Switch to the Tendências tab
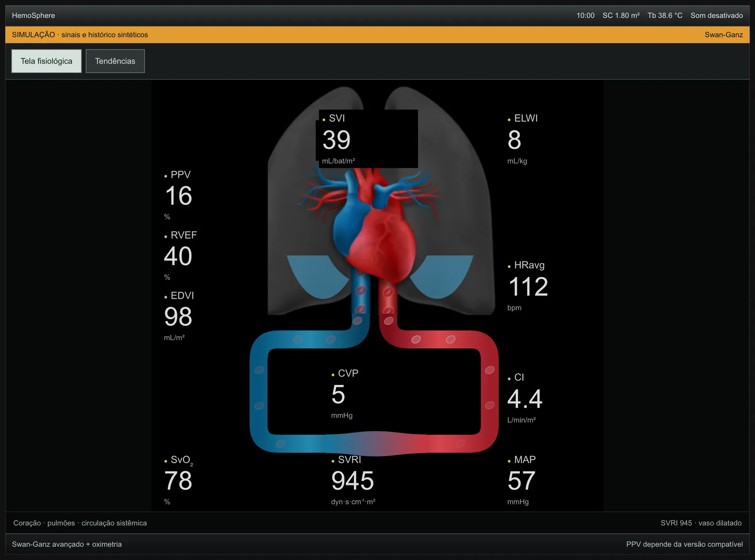The width and height of the screenshot is (755, 560). [115, 61]
